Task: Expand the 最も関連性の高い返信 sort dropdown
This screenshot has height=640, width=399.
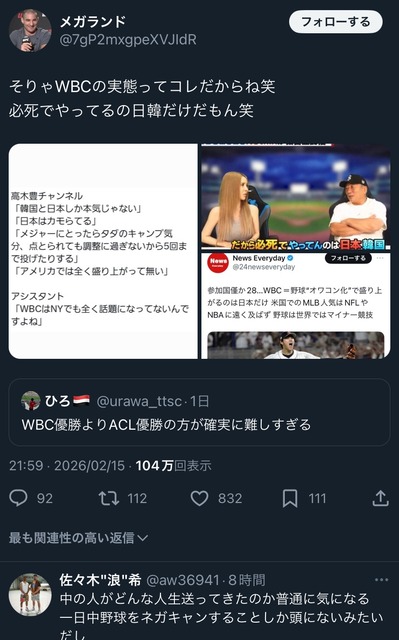Action: click(78, 538)
